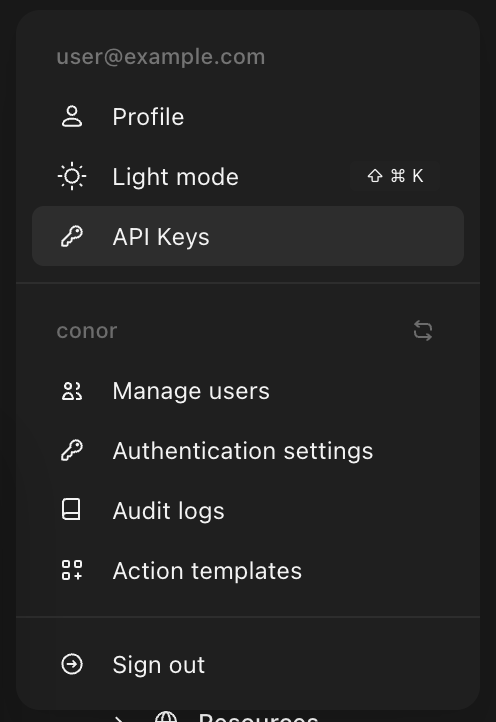This screenshot has height=722, width=496.
Task: Click the arrow-circle Sign out icon
Action: 72,664
